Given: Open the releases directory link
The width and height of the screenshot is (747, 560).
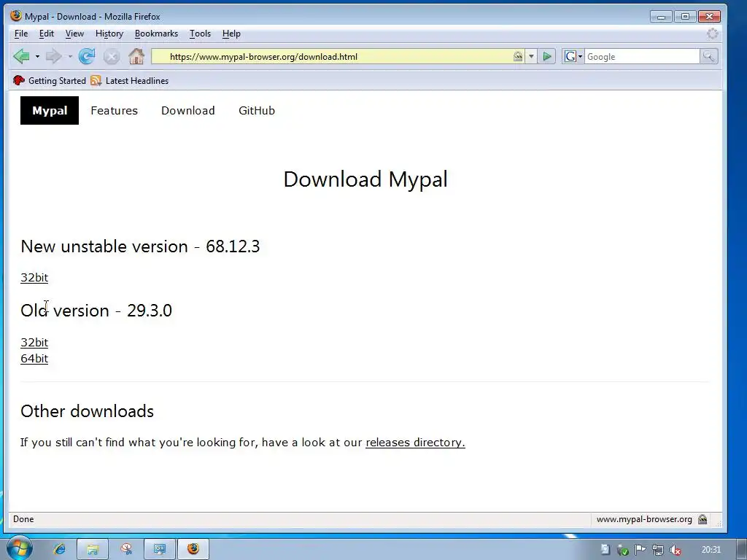Looking at the screenshot, I should coord(415,443).
